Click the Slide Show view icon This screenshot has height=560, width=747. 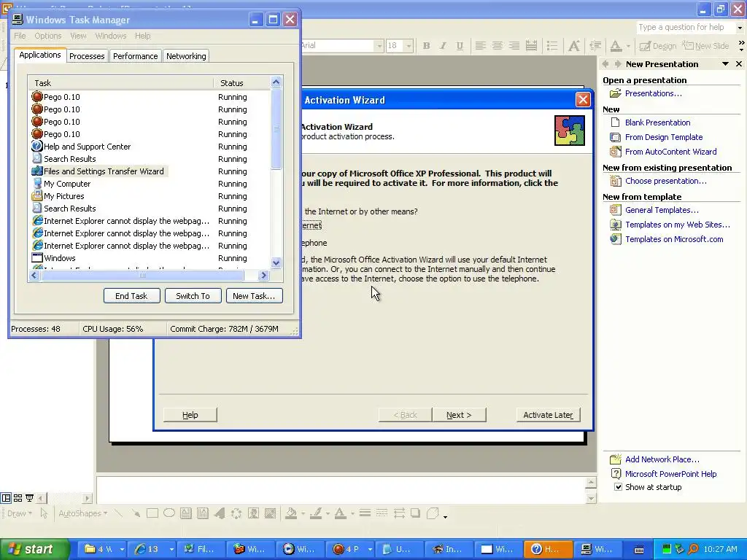[29, 498]
